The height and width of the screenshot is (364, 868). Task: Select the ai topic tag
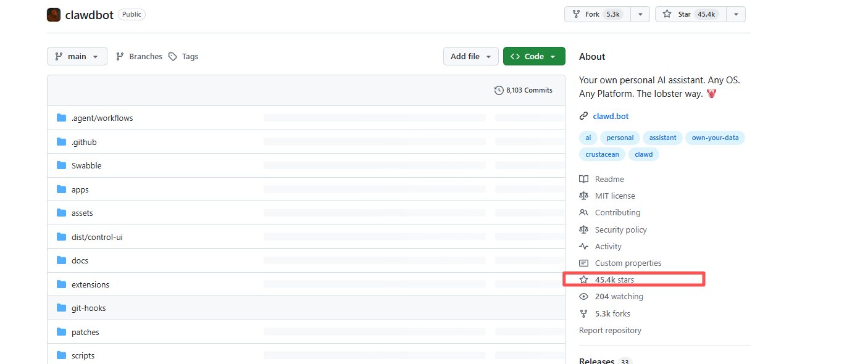(x=588, y=138)
